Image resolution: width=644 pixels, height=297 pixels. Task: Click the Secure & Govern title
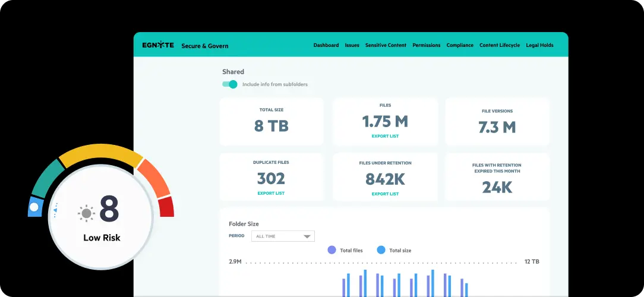[205, 46]
